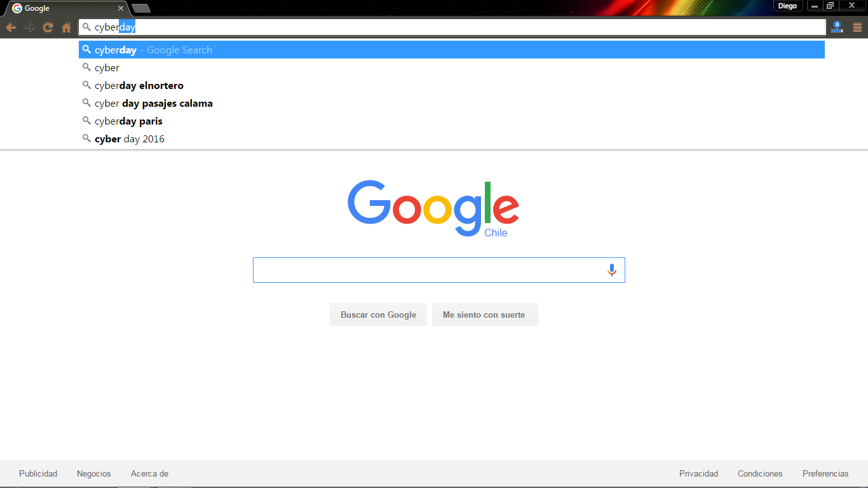The height and width of the screenshot is (488, 868).
Task: Click into the Google search box
Action: point(438,270)
